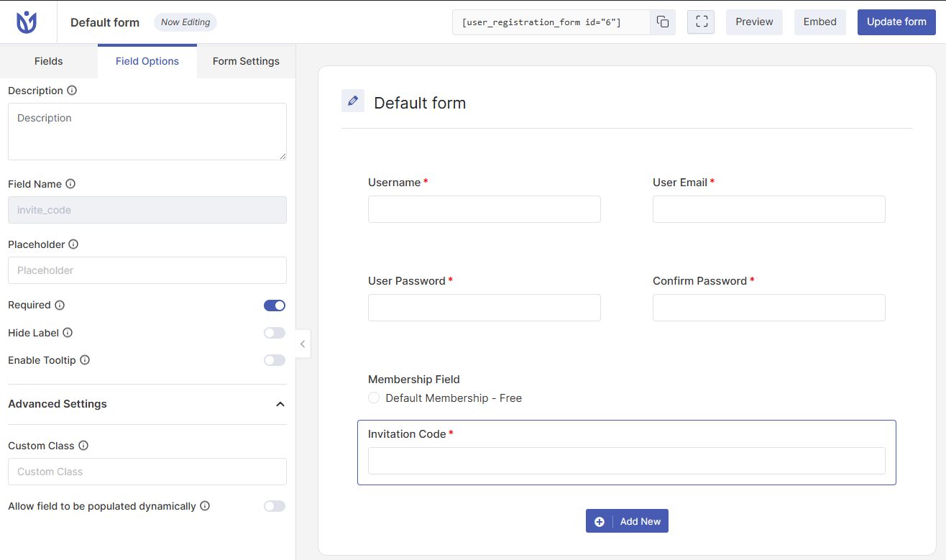
Task: Click the info icon next to Placeholder
Action: tap(73, 244)
